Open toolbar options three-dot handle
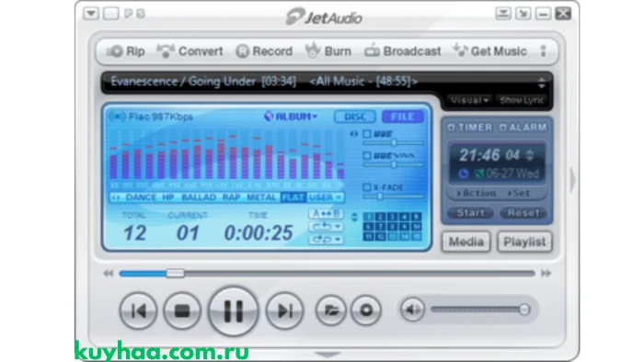Screen dimensions: 644x362 point(544,51)
